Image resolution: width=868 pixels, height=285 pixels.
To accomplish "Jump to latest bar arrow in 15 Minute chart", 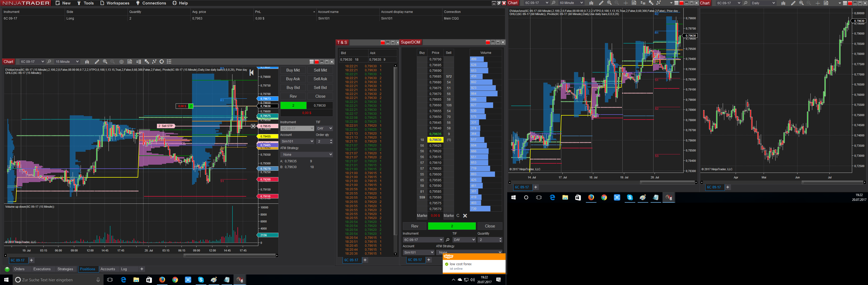I will [251, 73].
